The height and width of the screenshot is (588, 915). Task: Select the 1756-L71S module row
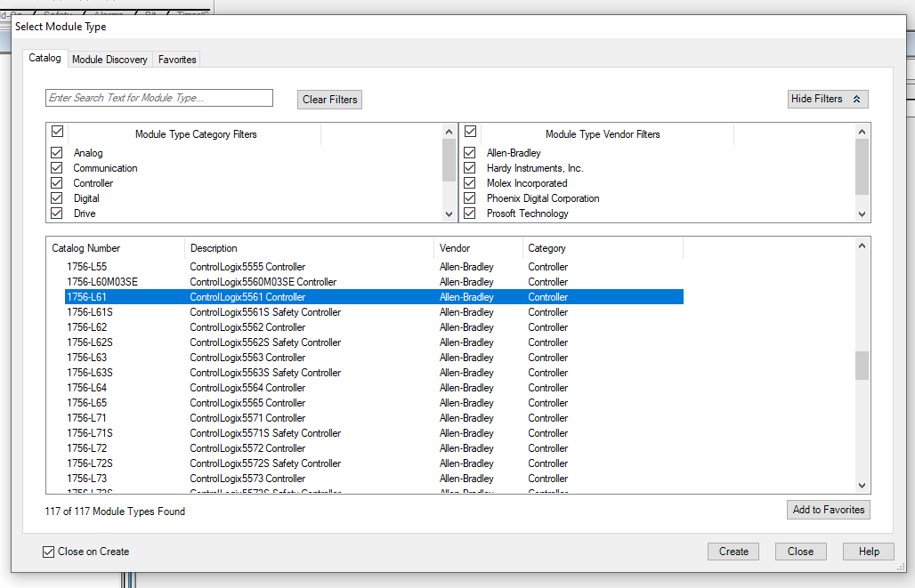pyautogui.click(x=374, y=434)
